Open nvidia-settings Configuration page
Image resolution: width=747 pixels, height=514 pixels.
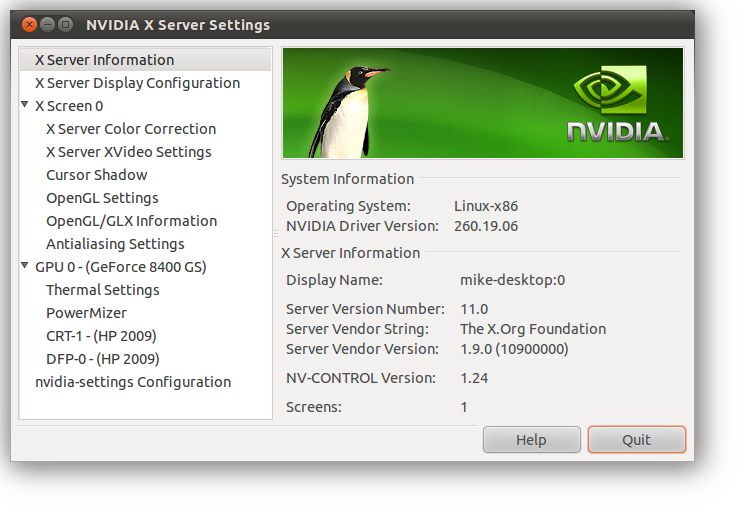click(133, 382)
